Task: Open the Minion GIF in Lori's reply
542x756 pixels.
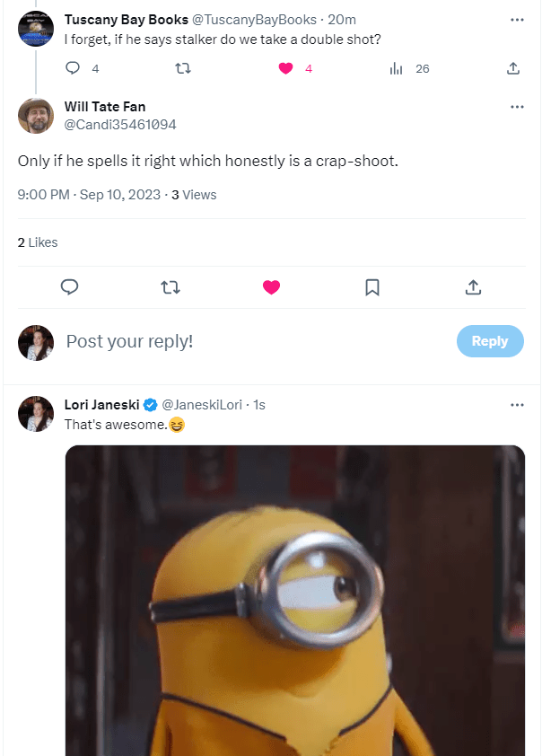Action: coord(295,600)
